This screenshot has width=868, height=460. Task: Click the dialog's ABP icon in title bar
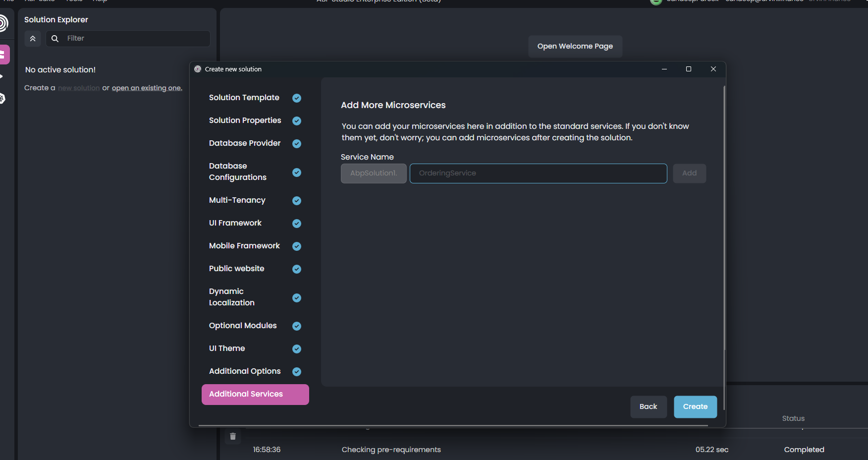(x=198, y=69)
